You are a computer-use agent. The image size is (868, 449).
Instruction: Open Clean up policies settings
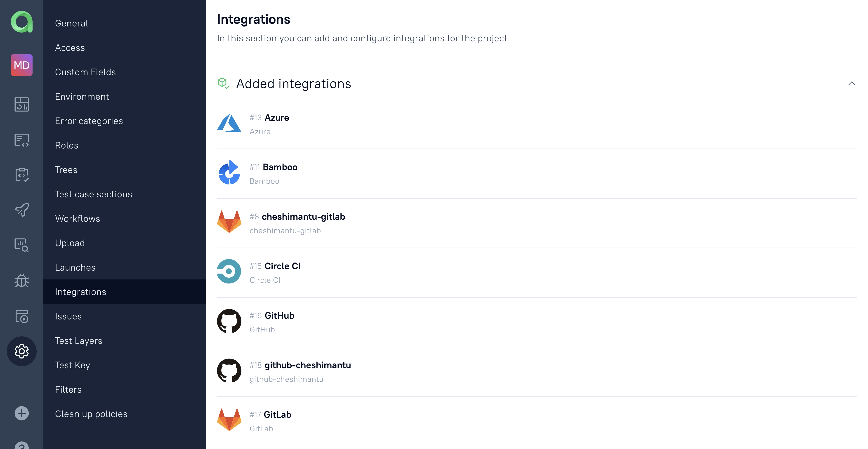(91, 414)
